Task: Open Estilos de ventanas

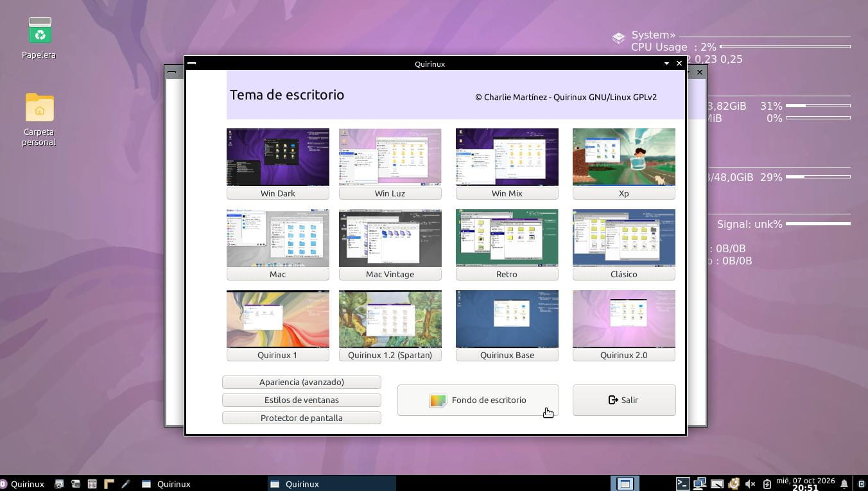Action: click(302, 400)
